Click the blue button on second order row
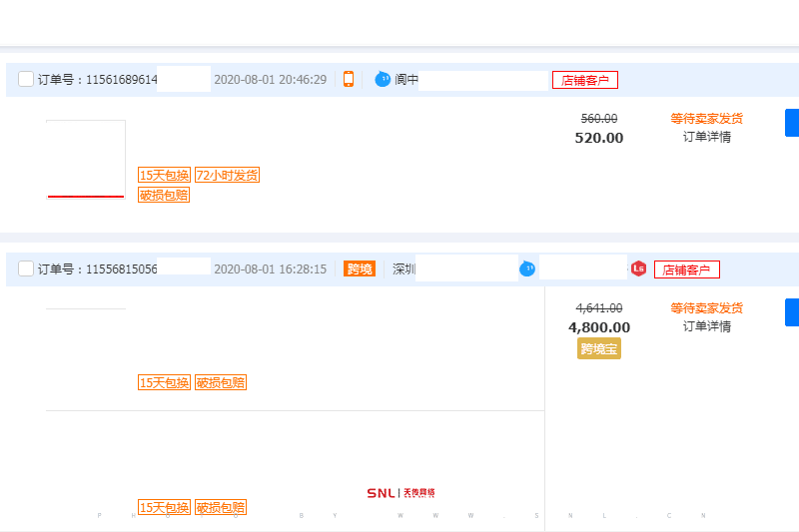The height and width of the screenshot is (532, 799). pyautogui.click(x=792, y=312)
